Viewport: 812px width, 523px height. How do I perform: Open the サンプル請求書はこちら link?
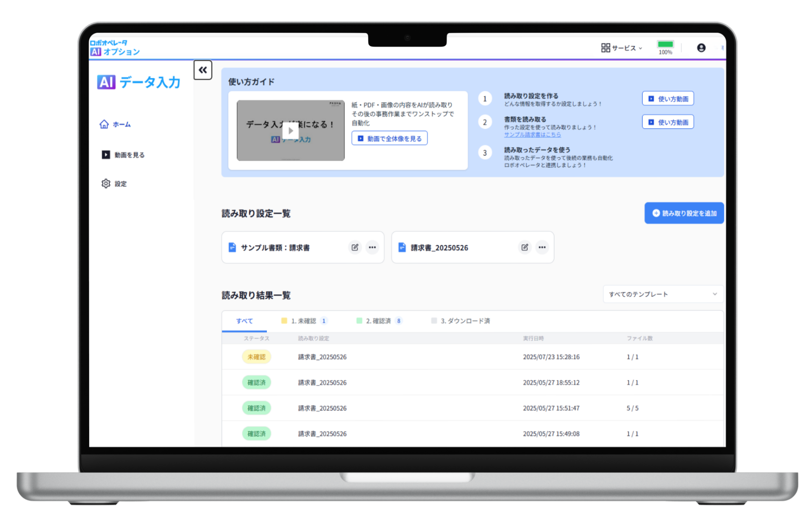[x=532, y=134]
